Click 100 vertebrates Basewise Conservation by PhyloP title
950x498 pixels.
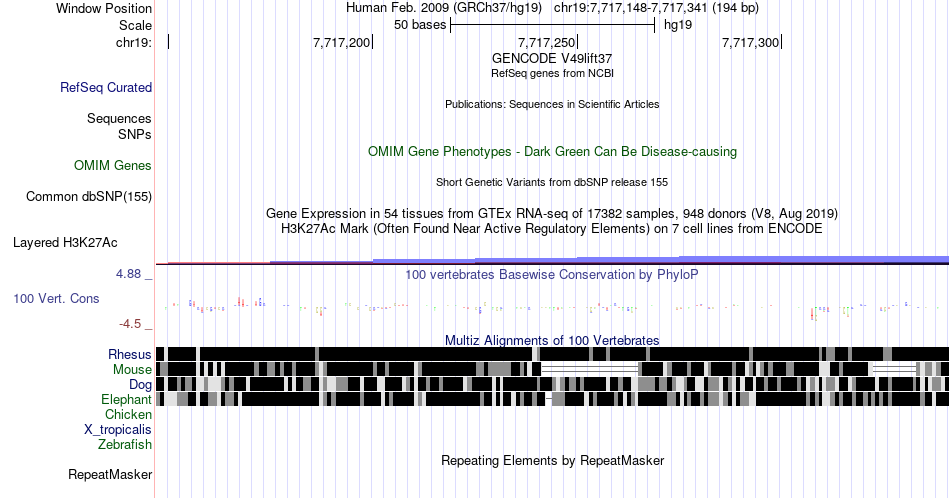(552, 274)
